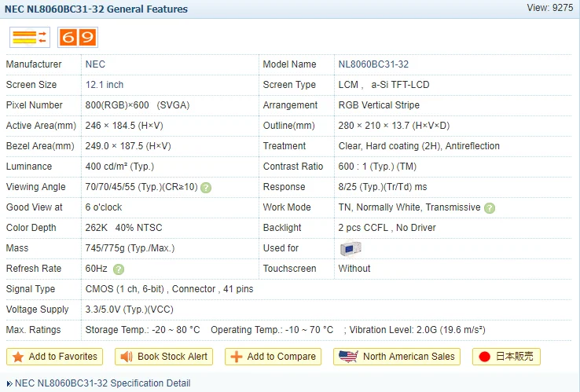Click the 8/25 response time value

pos(383,187)
